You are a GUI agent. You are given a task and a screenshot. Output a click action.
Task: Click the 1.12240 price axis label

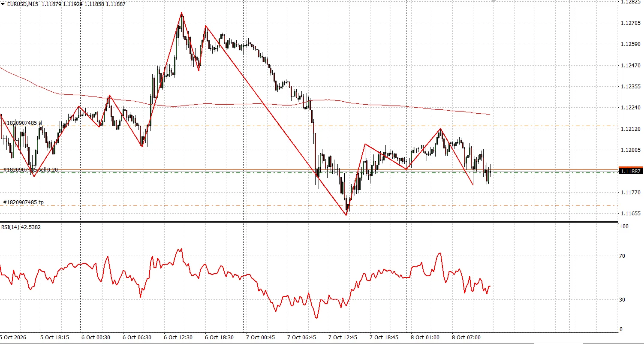(x=630, y=107)
